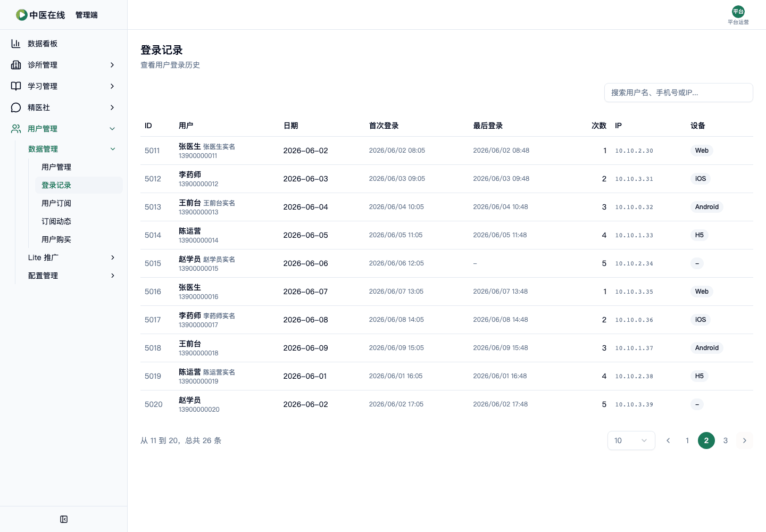Open the page size dropdown showing 10
The width and height of the screenshot is (766, 532).
(x=631, y=440)
